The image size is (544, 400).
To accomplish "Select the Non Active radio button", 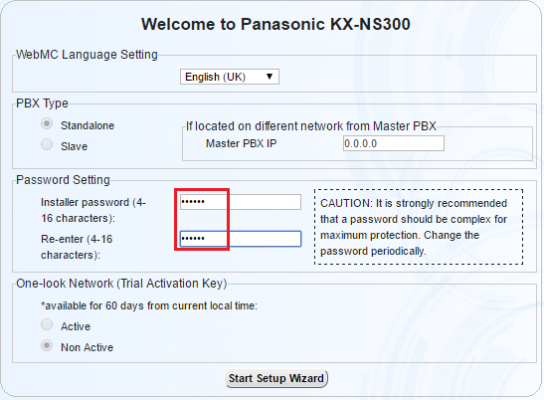I will coord(47,346).
